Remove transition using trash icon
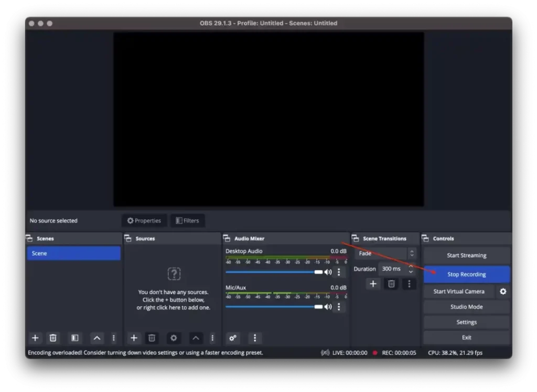Viewport: 537px width, 392px height. [x=391, y=284]
